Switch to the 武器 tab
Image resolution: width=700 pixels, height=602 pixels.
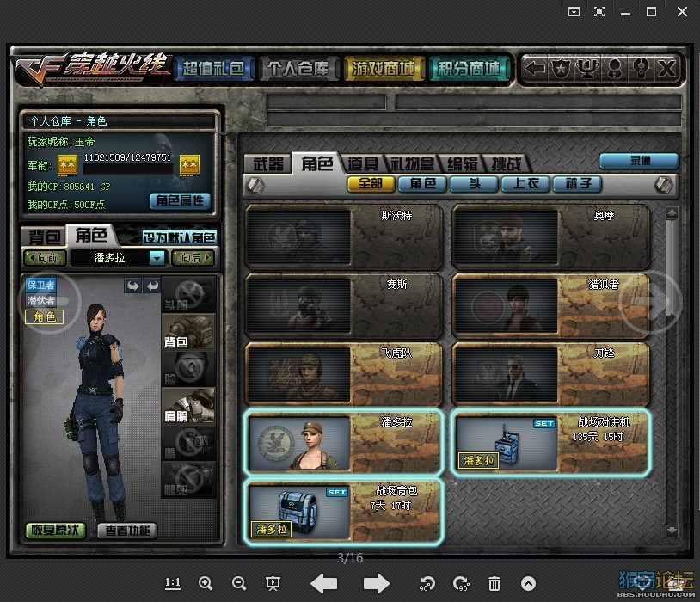click(x=268, y=164)
